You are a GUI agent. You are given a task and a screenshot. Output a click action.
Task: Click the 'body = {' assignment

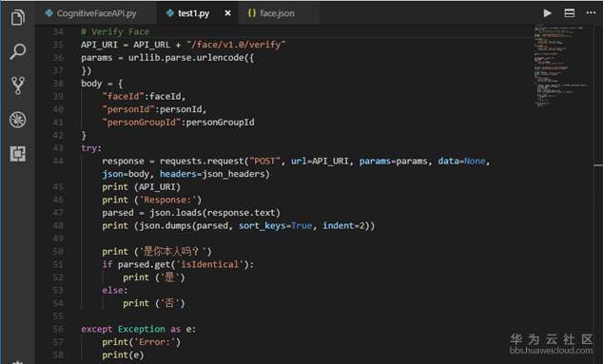point(102,84)
